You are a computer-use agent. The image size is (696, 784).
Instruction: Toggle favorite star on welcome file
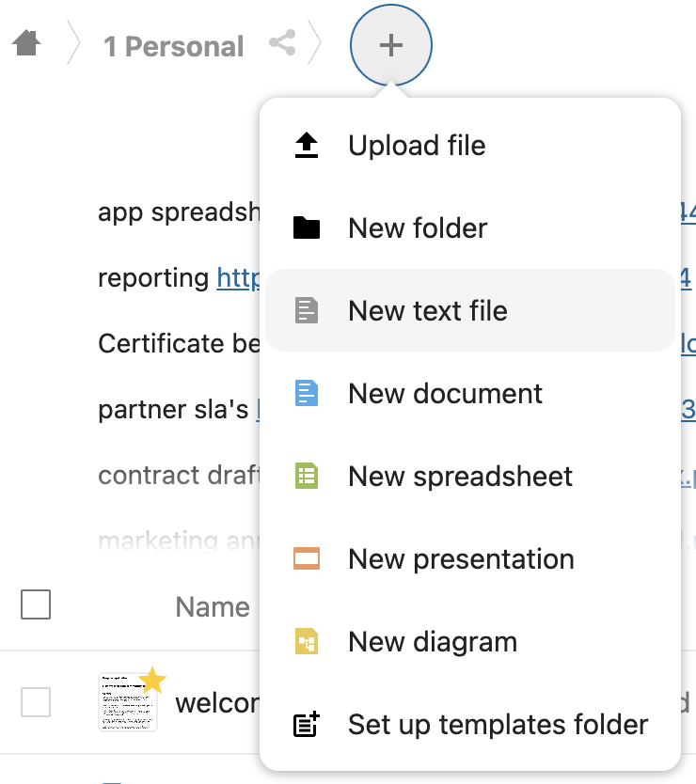(x=152, y=680)
